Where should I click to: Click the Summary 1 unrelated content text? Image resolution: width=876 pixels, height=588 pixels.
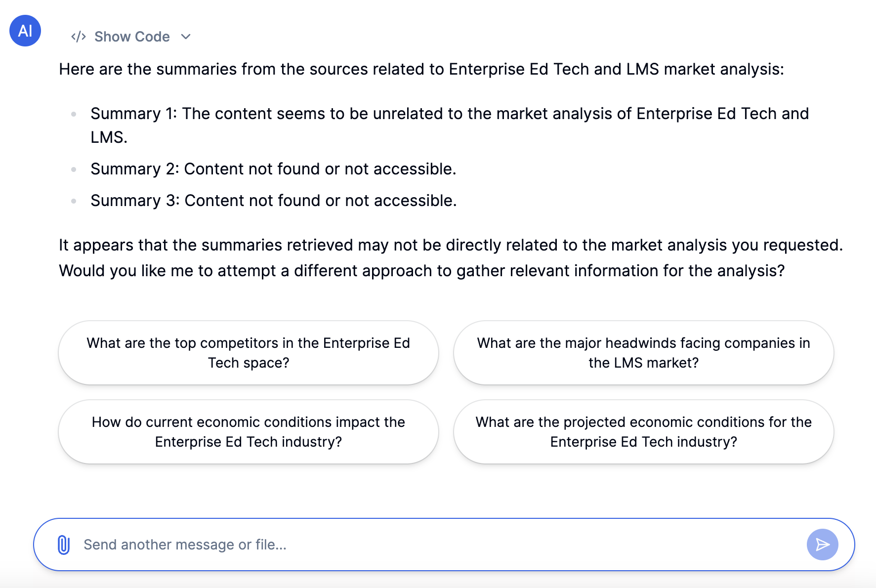449,114
